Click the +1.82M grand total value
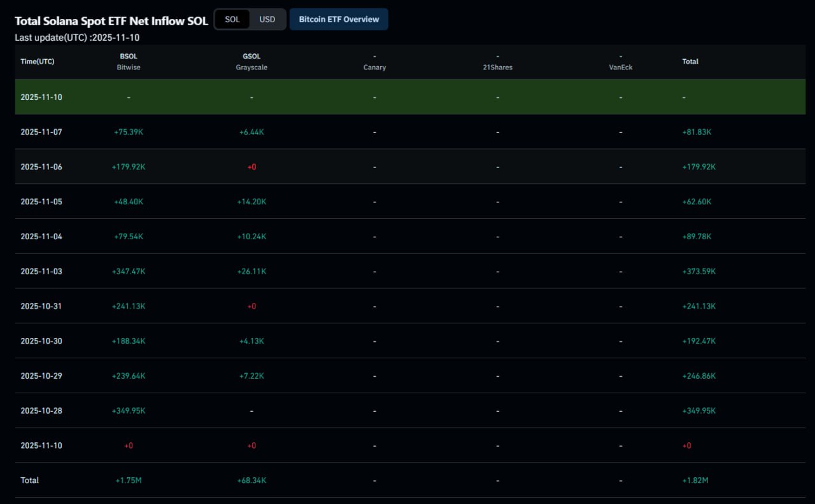This screenshot has height=504, width=815. click(x=694, y=480)
